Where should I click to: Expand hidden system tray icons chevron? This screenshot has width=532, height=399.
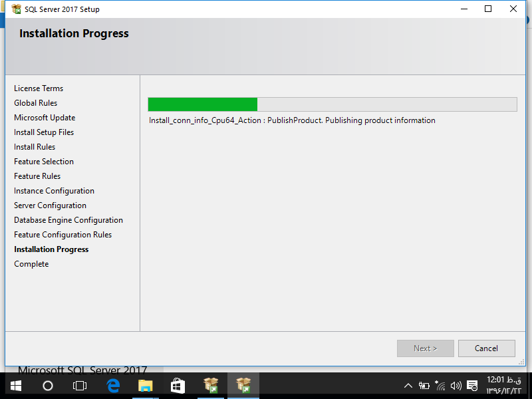pyautogui.click(x=408, y=386)
